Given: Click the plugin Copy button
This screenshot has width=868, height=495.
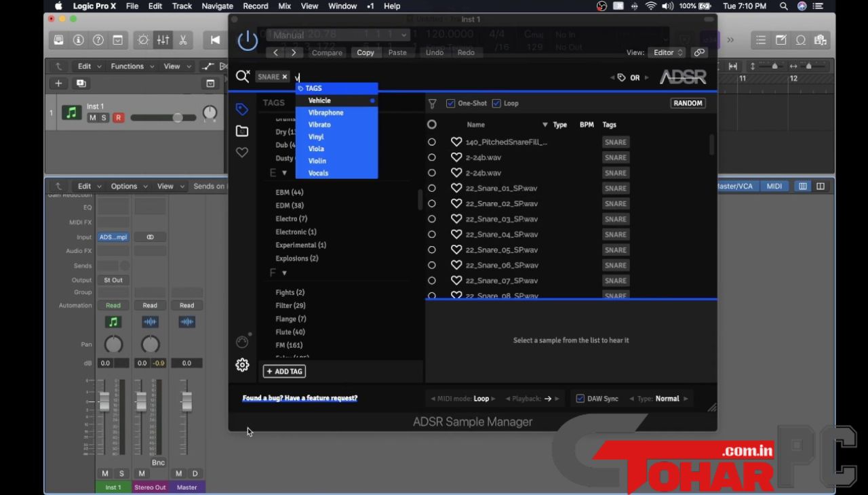Looking at the screenshot, I should [x=366, y=52].
